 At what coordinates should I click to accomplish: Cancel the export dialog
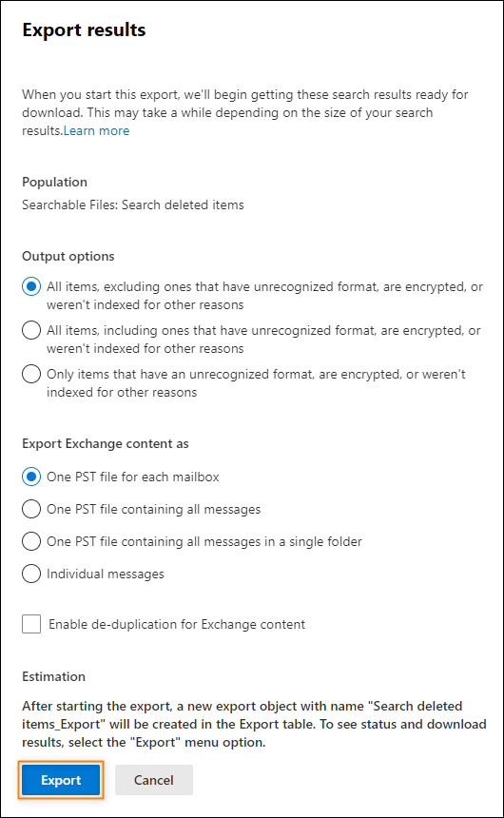tap(154, 780)
